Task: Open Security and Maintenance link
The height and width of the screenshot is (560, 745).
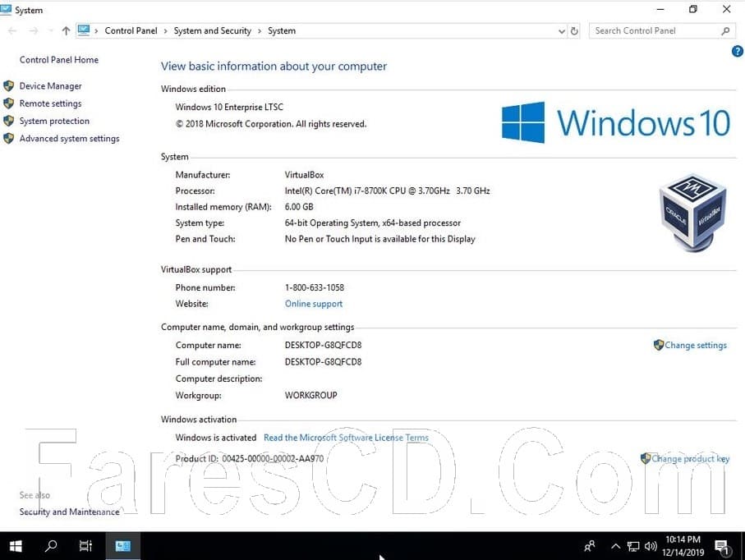Action: [x=69, y=512]
